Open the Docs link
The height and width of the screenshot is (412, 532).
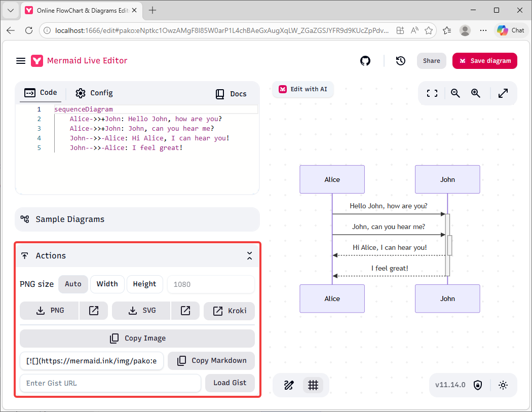(231, 94)
